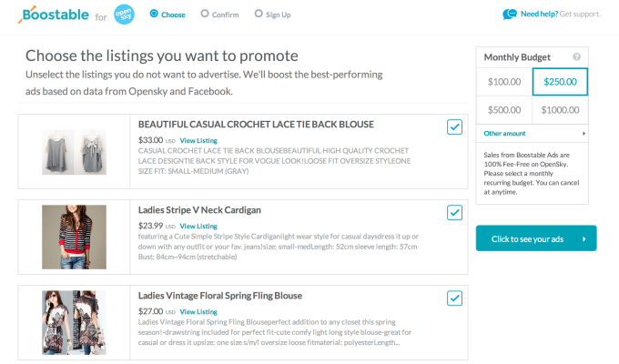Screen dimensions: 619x364
Task: Click the arrow on the see ads button
Action: coord(583,238)
